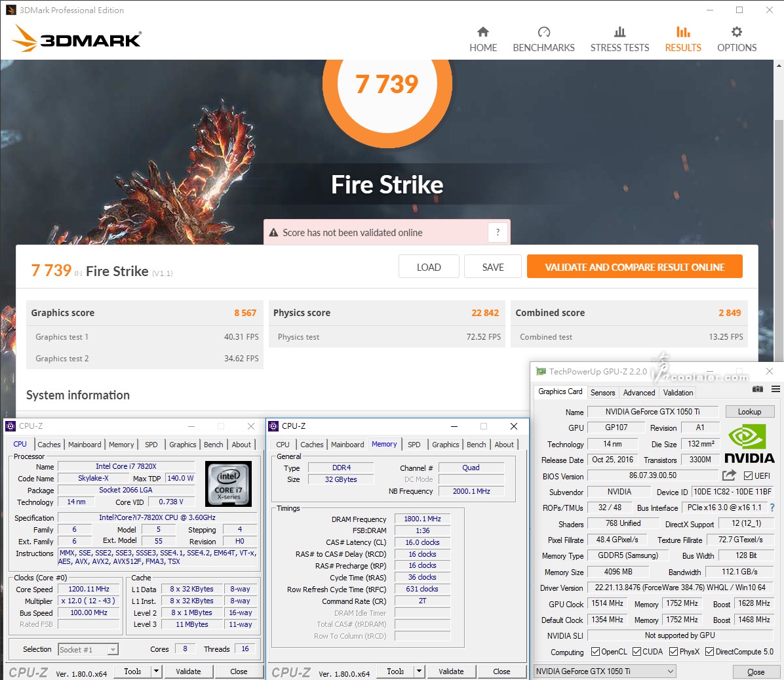Click the Intel Core i7 X-series badge
Image resolution: width=784 pixels, height=680 pixels.
click(229, 484)
